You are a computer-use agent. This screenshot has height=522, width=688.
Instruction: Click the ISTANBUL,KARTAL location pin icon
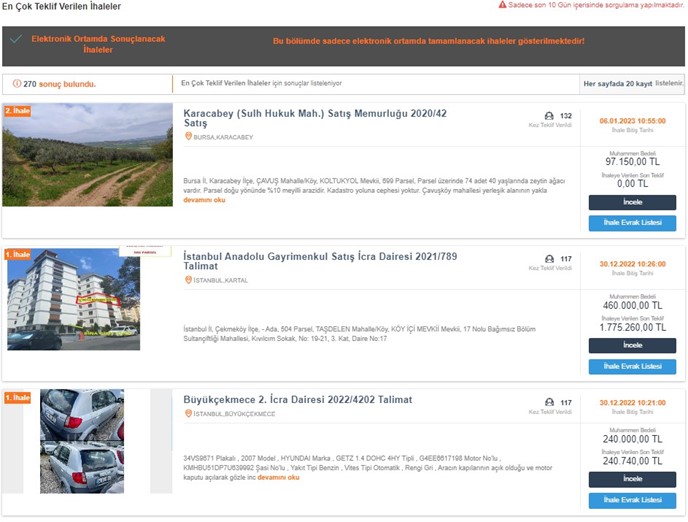(x=188, y=280)
